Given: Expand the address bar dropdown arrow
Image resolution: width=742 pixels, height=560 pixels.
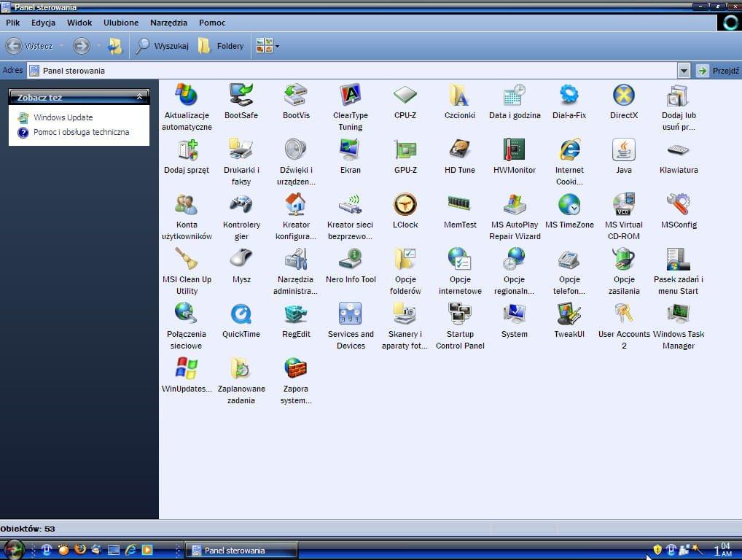Looking at the screenshot, I should [684, 71].
